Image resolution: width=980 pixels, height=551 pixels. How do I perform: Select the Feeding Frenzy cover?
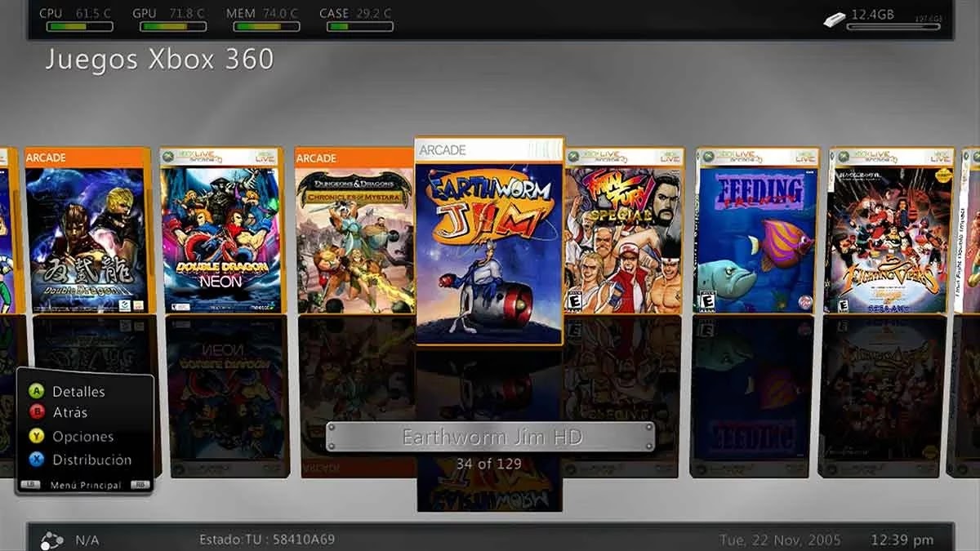tap(757, 231)
